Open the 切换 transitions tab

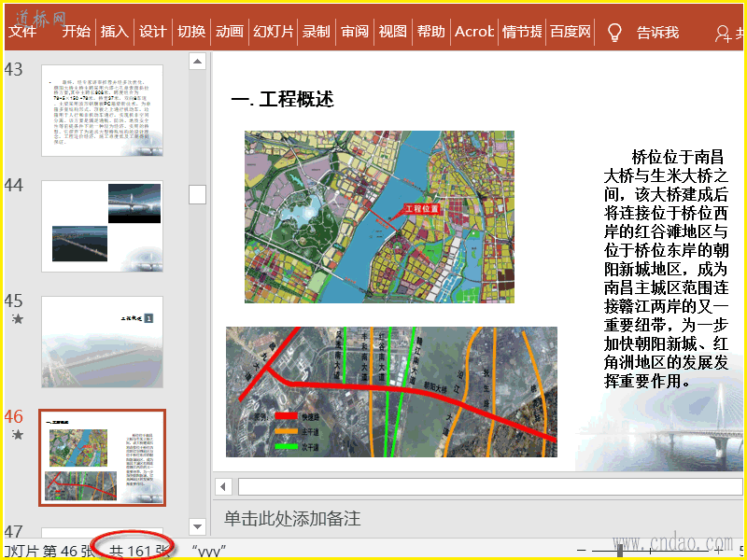point(191,32)
